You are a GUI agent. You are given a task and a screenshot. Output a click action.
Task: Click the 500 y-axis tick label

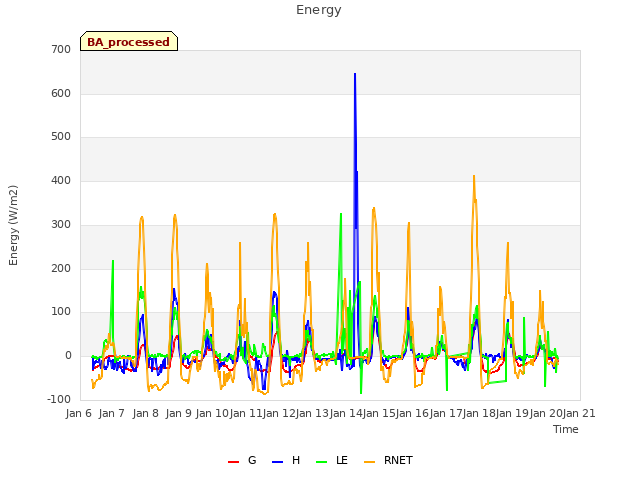(x=61, y=137)
